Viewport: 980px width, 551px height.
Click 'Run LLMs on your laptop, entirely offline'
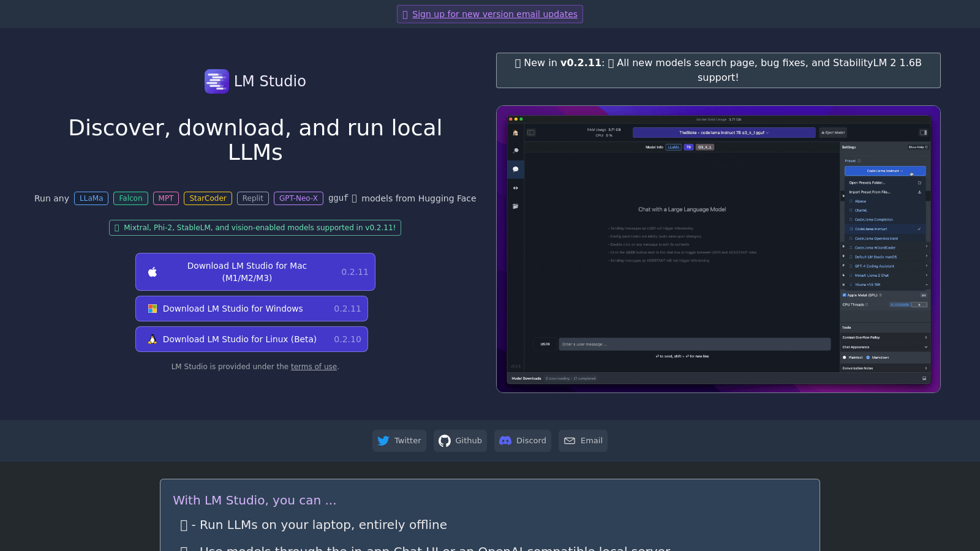323,525
